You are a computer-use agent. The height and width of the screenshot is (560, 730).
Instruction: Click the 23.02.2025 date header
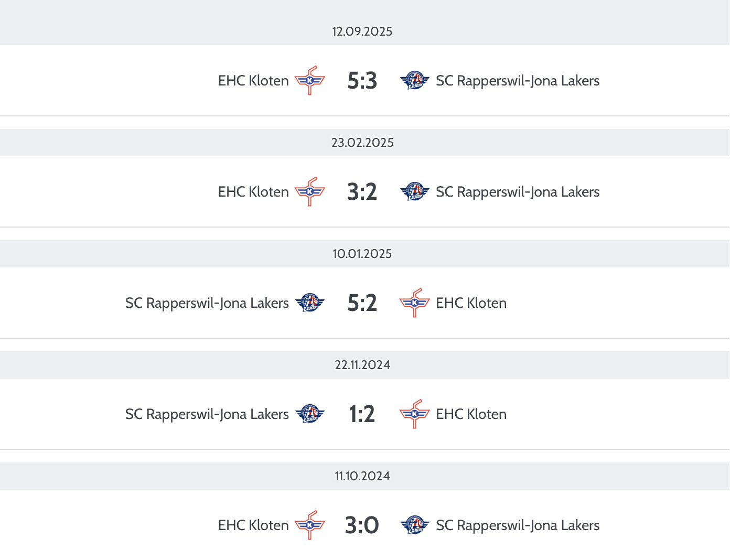pos(362,143)
